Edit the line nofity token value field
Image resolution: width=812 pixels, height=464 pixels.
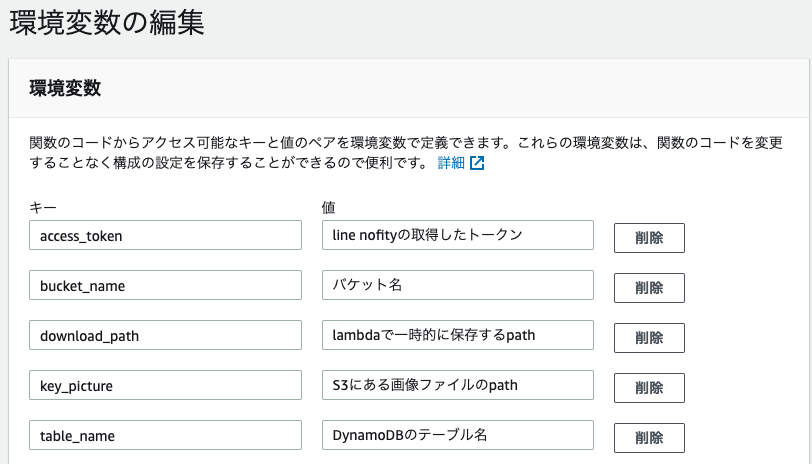pyautogui.click(x=458, y=235)
